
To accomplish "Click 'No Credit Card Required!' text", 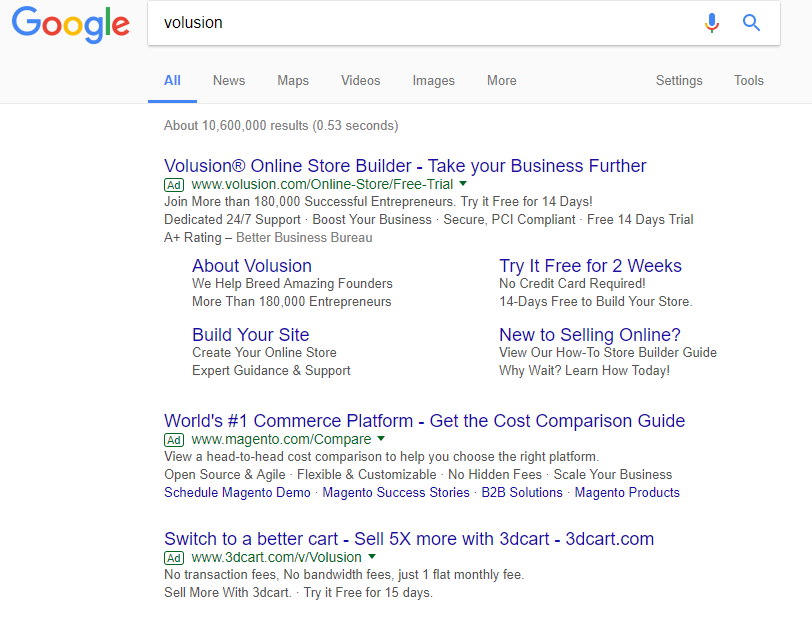I will pos(572,283).
